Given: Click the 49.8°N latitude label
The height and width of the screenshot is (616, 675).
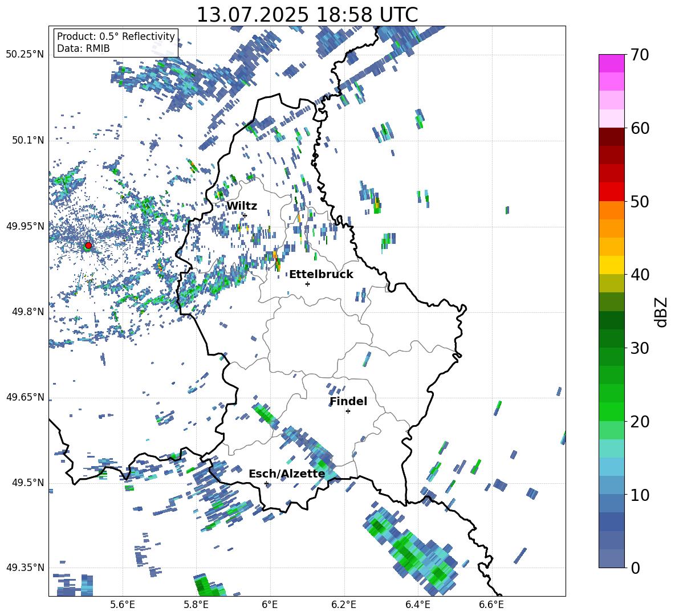Looking at the screenshot, I should [x=29, y=312].
